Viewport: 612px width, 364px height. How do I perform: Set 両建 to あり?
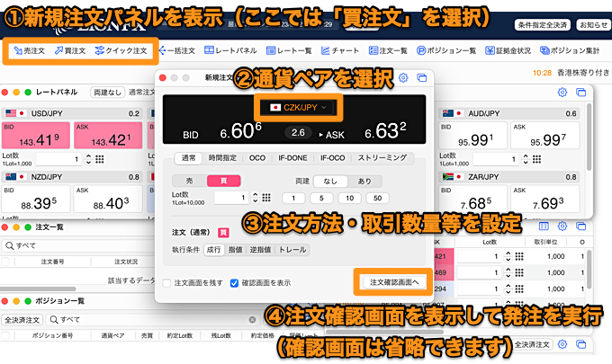tap(364, 182)
